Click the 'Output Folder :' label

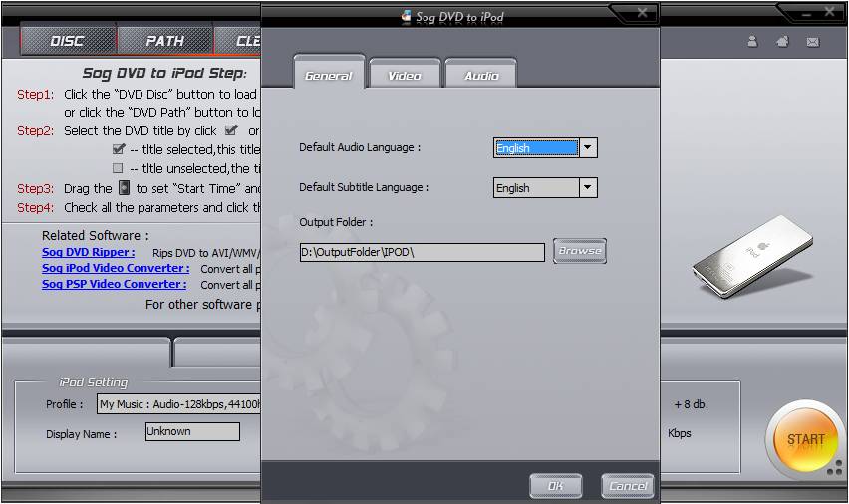(336, 222)
